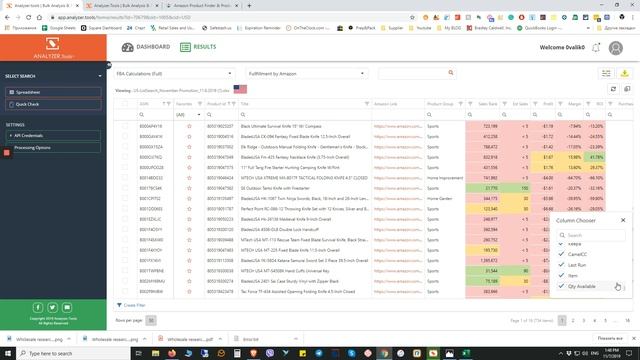Collapse sidebar with the round toggle handle
Image resolution: width=640 pixels, height=360 pixels.
click(x=109, y=65)
